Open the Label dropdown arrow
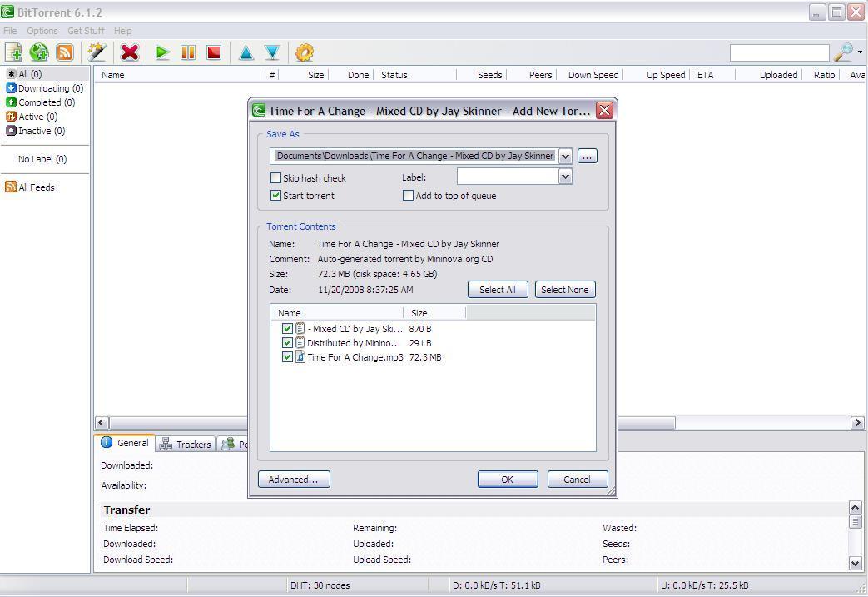This screenshot has width=868, height=597. [x=564, y=177]
